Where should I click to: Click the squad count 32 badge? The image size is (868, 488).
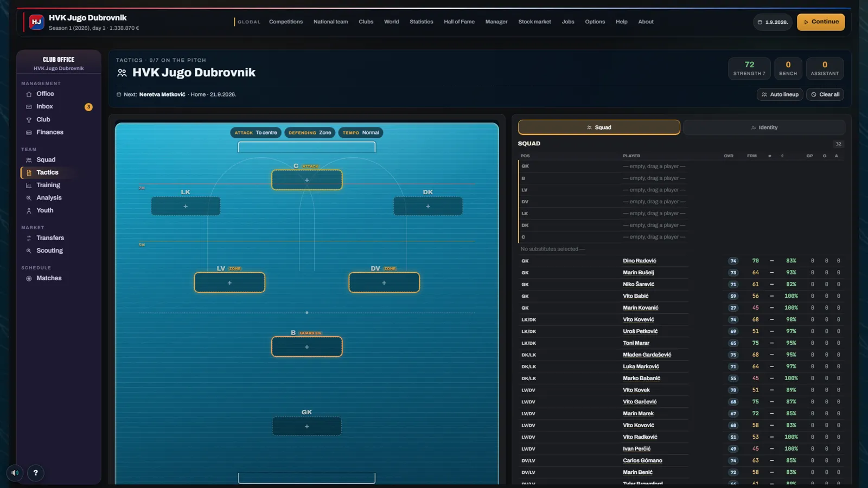(x=838, y=144)
